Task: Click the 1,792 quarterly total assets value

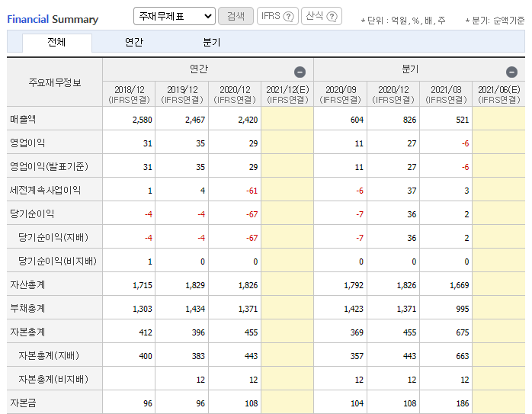Action: [354, 285]
